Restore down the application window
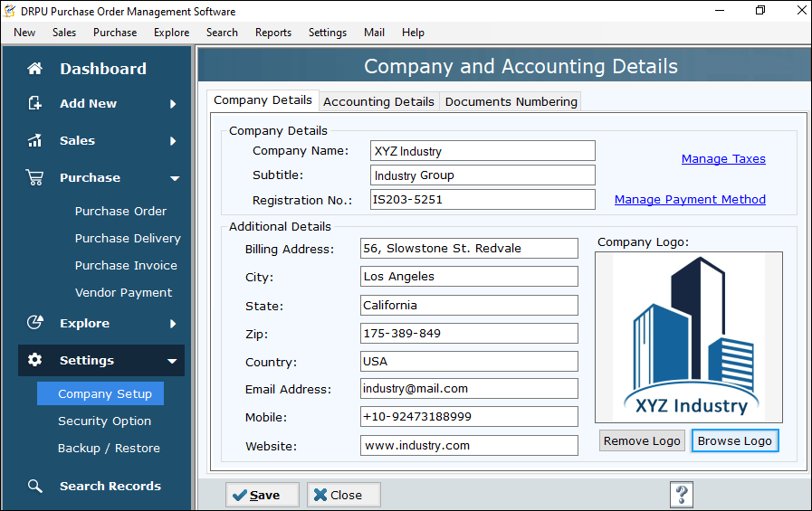Screen dimensions: 812x511 tap(760, 10)
